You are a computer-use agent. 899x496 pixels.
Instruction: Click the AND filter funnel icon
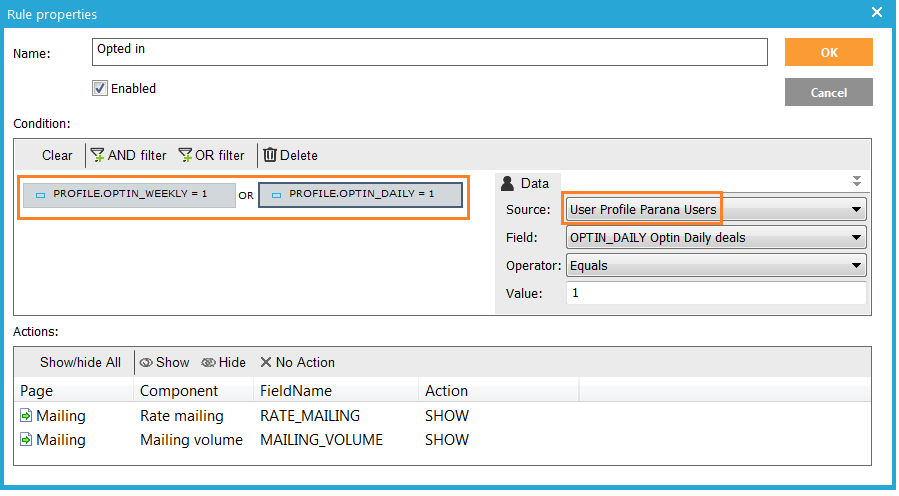click(98, 155)
